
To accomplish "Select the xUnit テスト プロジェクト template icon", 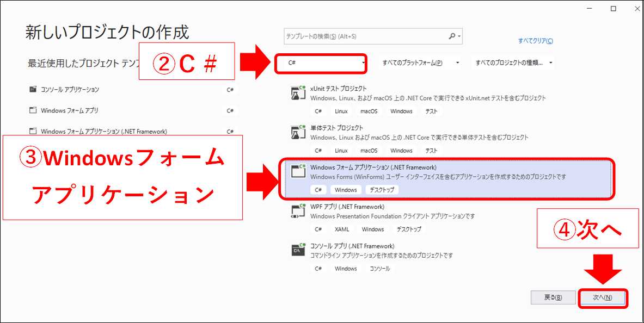I will click(297, 92).
